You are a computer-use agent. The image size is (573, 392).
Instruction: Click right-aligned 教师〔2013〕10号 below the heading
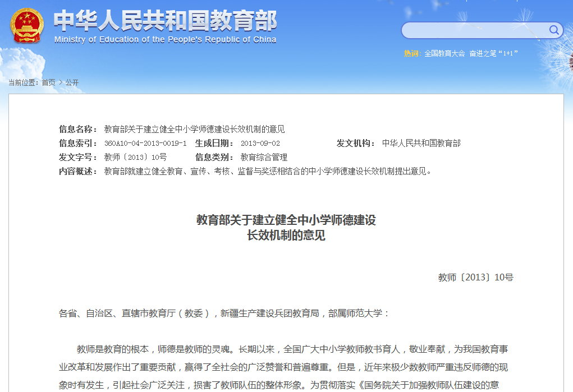click(476, 277)
